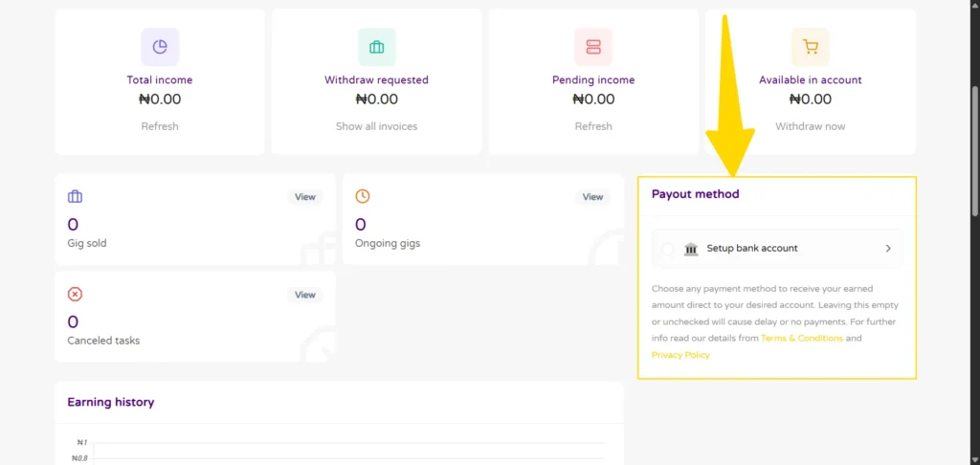Viewport: 980px width, 465px height.
Task: View the Canceled tasks list
Action: click(304, 295)
